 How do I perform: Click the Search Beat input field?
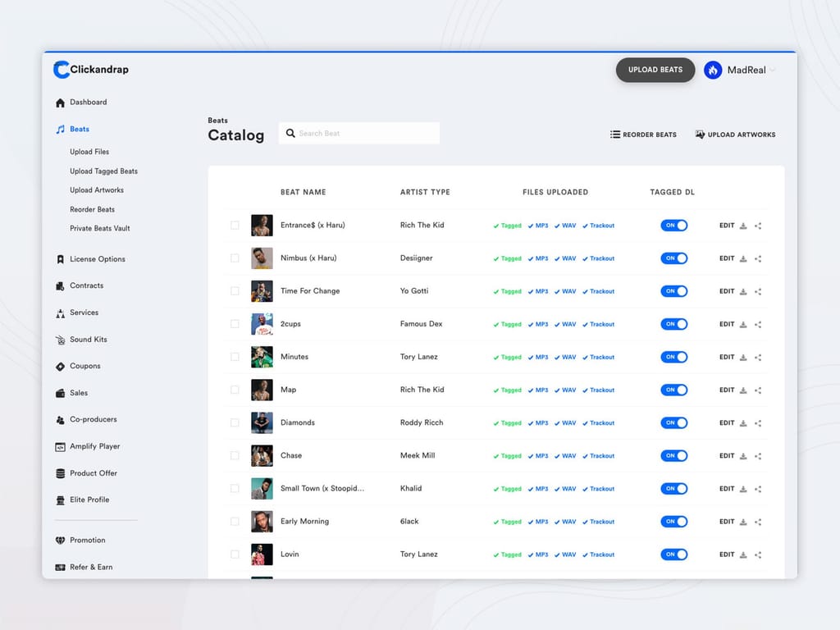pyautogui.click(x=359, y=133)
